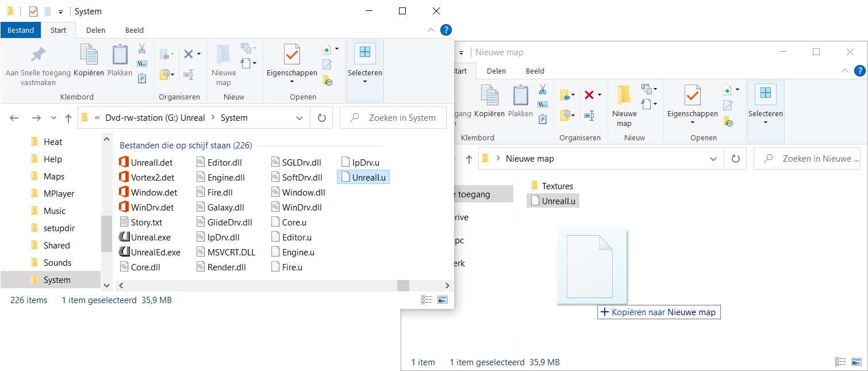Click UnrealEd.exe file in System window
This screenshot has width=868, height=371.
(x=149, y=252)
